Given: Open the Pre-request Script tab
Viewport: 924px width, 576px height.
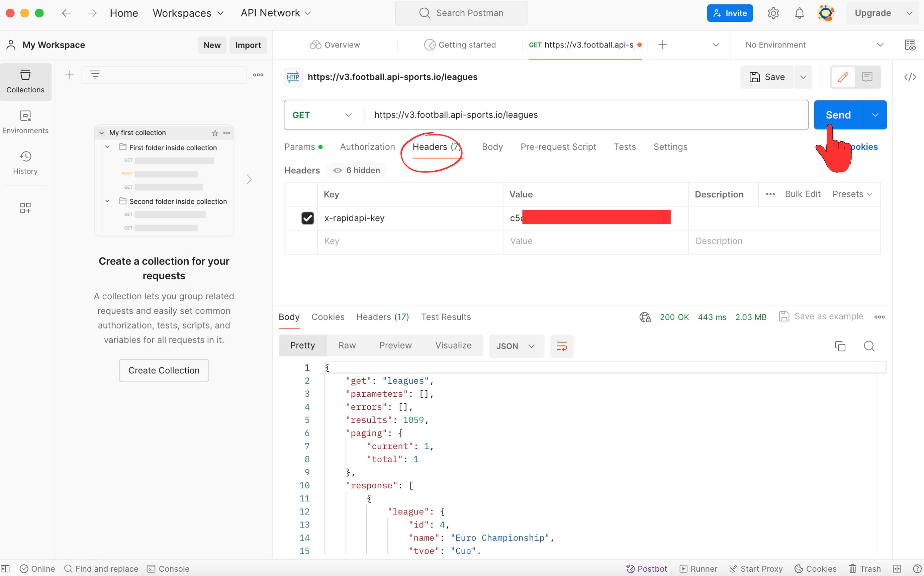Looking at the screenshot, I should (x=558, y=147).
